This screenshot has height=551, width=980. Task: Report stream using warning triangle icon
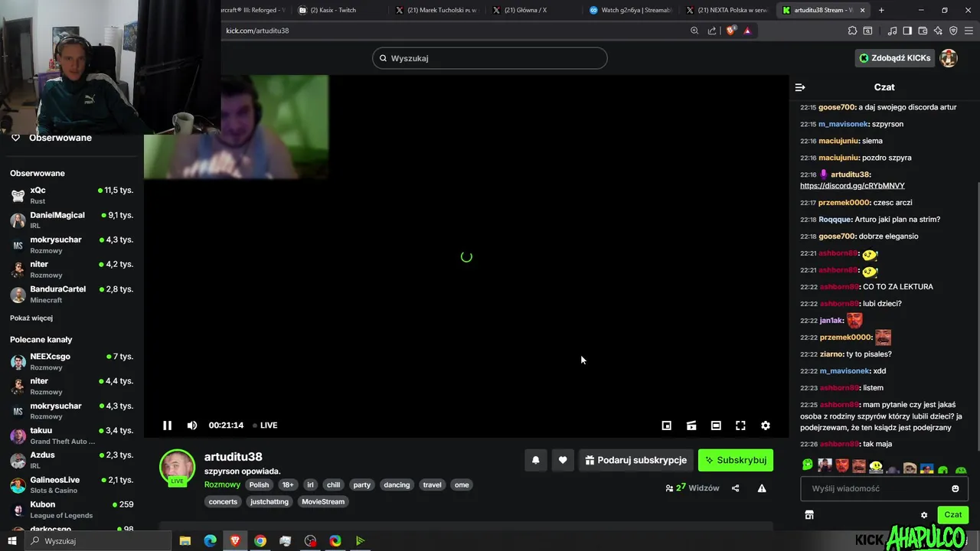point(762,488)
